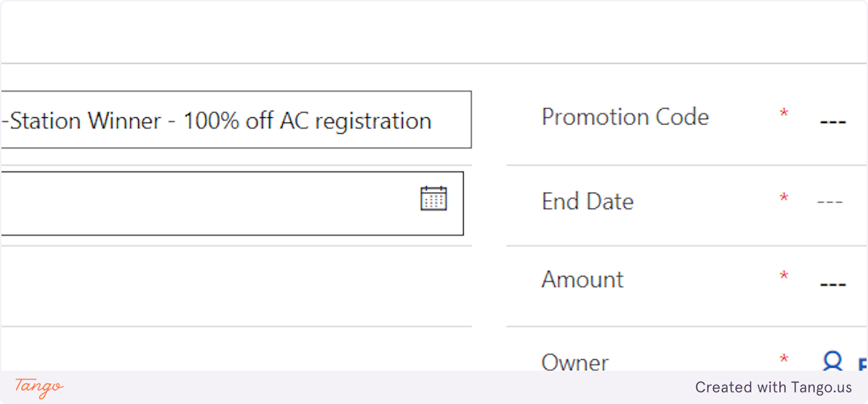Image resolution: width=868 pixels, height=404 pixels.
Task: Select the empty Amount value
Action: tap(833, 284)
